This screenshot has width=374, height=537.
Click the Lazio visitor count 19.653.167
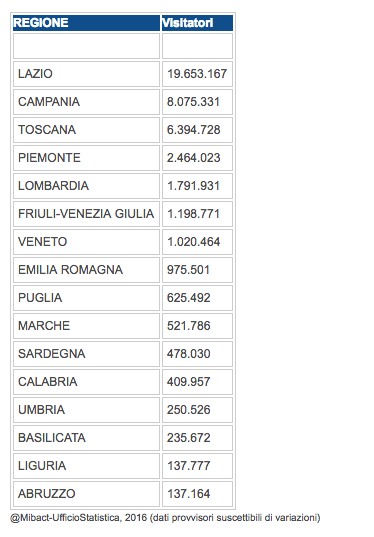[197, 74]
